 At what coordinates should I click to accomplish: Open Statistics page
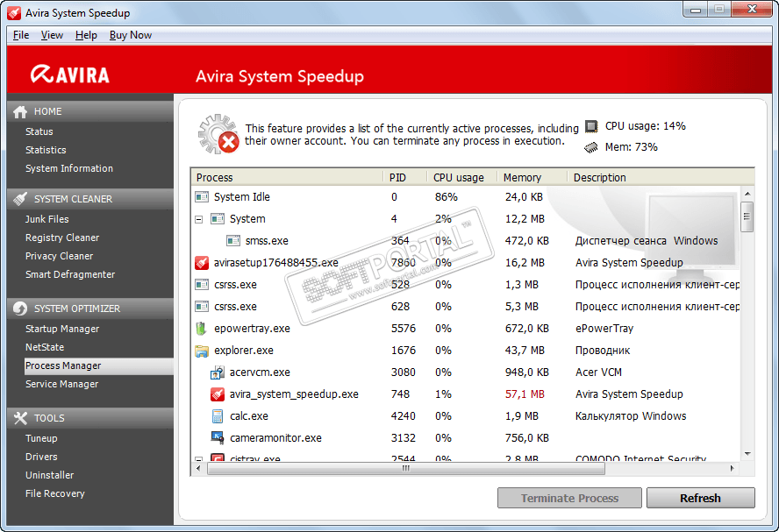(x=46, y=150)
